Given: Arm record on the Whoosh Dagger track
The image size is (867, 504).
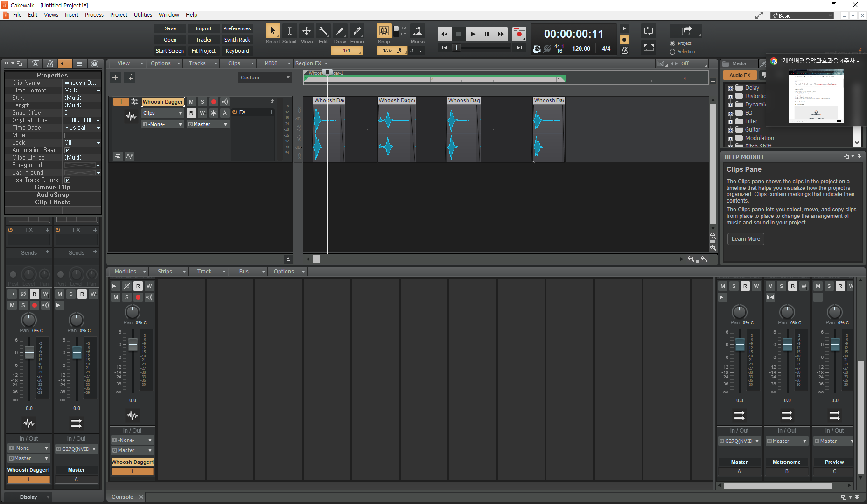Looking at the screenshot, I should [x=214, y=102].
